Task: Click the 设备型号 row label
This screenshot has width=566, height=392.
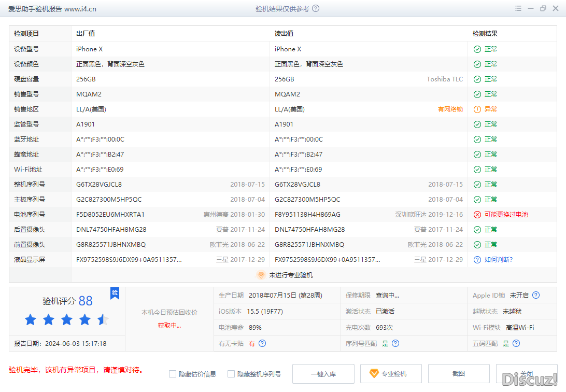Action: click(x=26, y=49)
